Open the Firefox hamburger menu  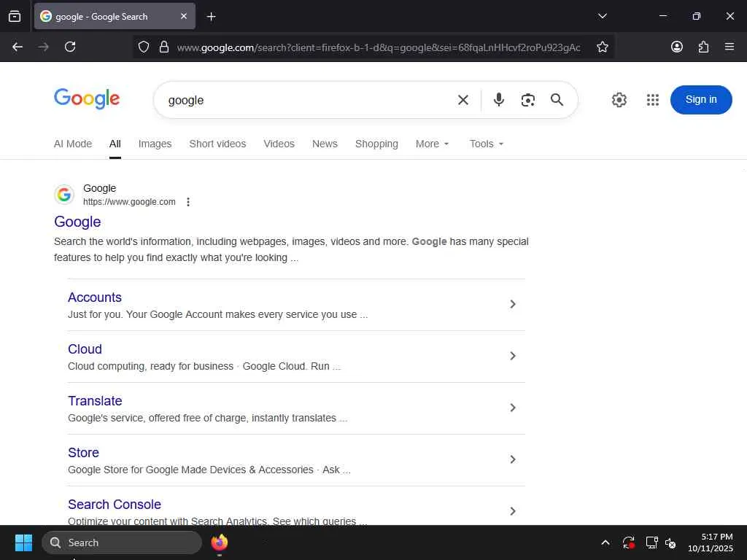[729, 47]
